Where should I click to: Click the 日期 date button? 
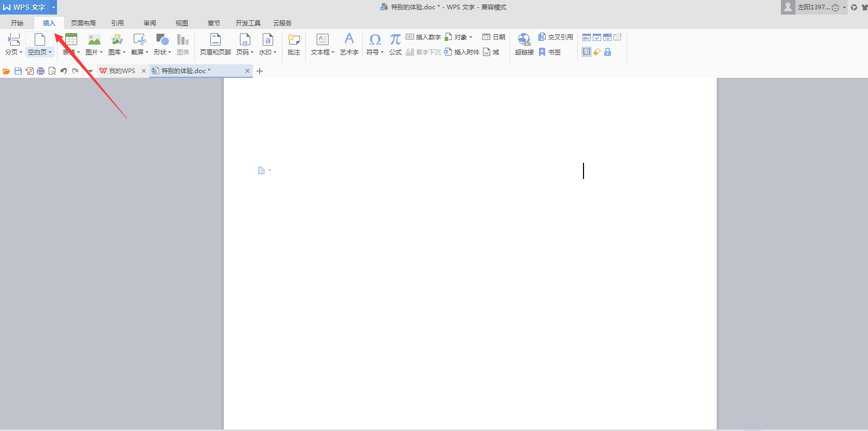pyautogui.click(x=494, y=37)
